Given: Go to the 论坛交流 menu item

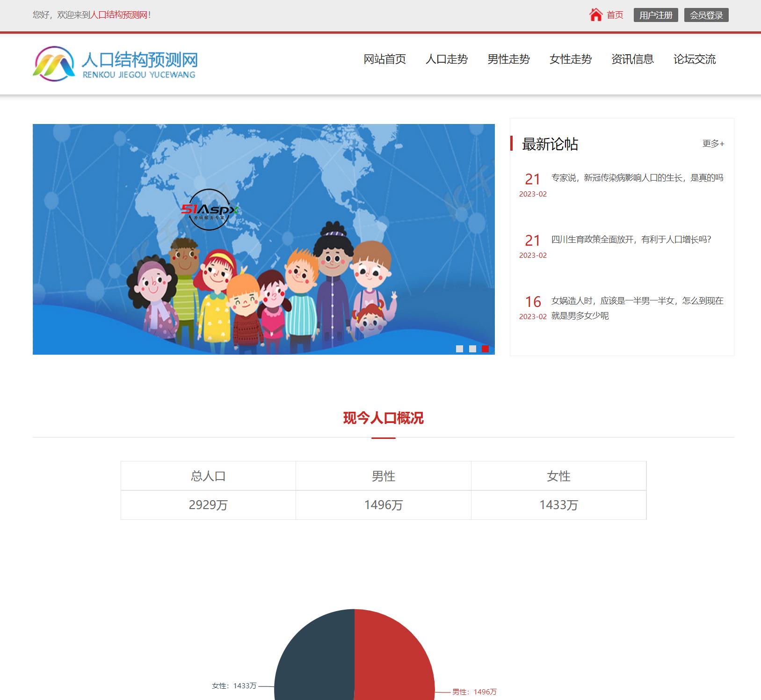Looking at the screenshot, I should tap(695, 59).
